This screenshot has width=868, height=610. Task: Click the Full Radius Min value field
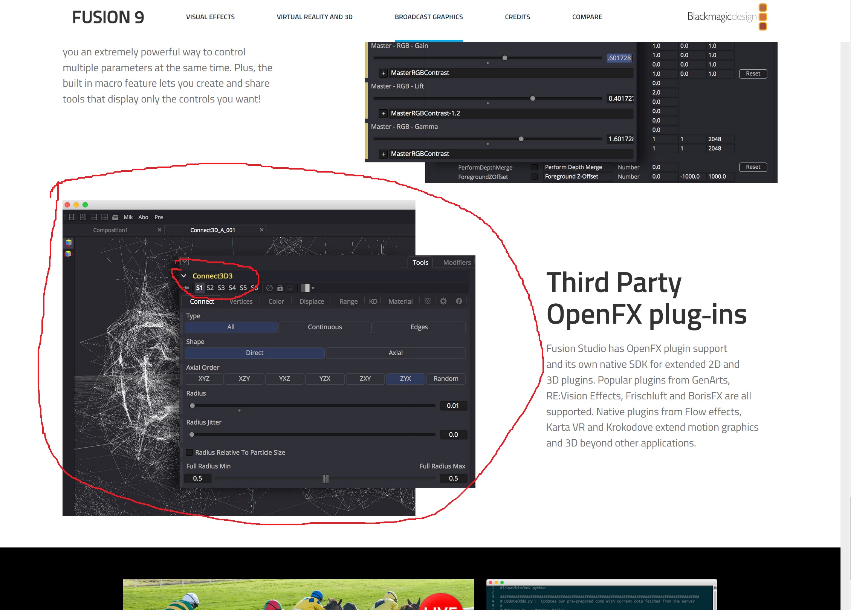pyautogui.click(x=198, y=479)
